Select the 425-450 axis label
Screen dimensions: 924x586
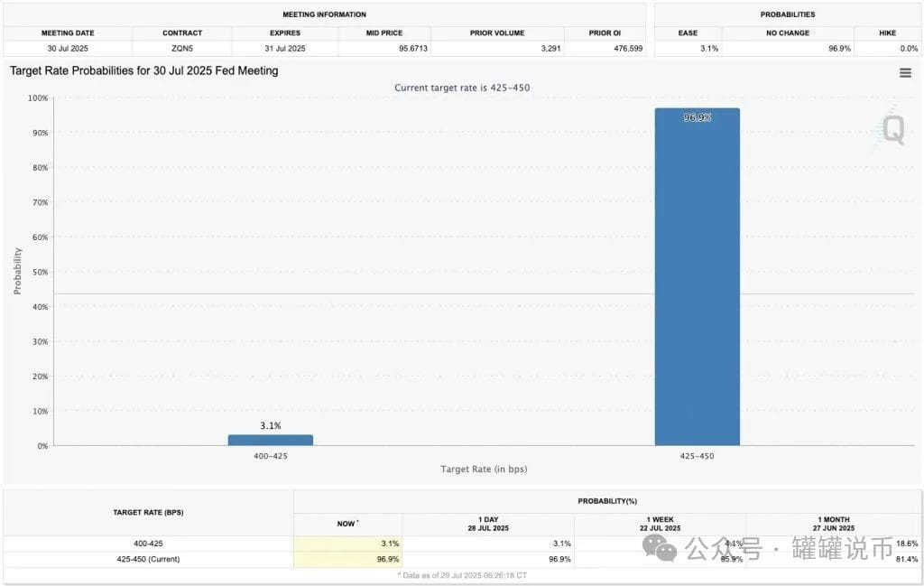tap(698, 456)
